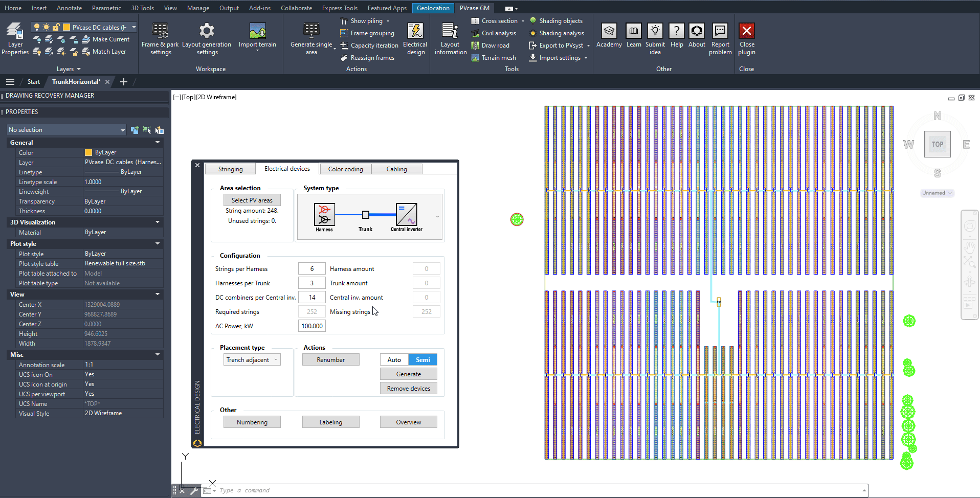Click Select PV areas button

pos(252,200)
